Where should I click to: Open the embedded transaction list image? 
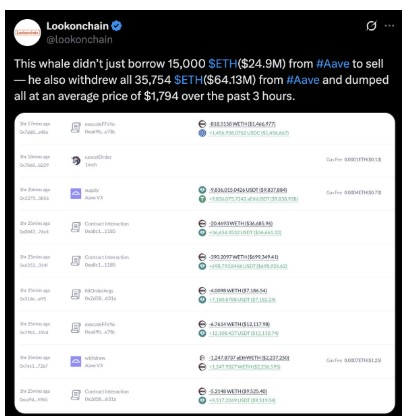click(x=205, y=263)
